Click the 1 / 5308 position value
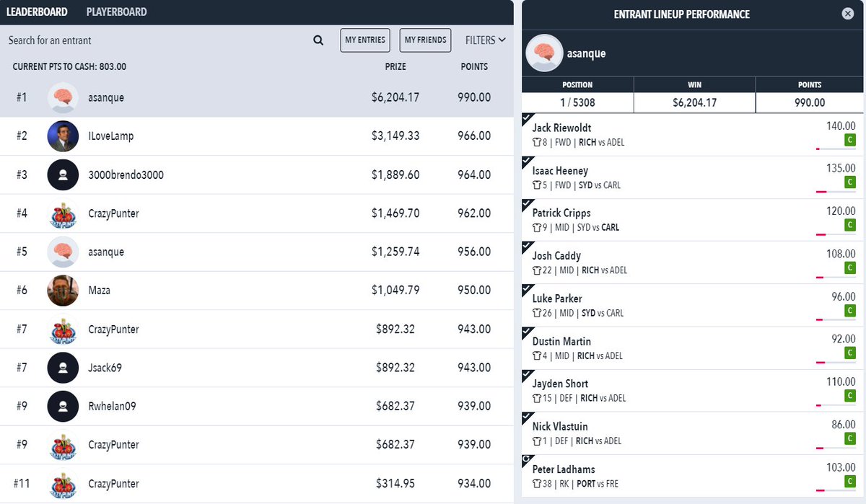This screenshot has width=866, height=504. click(x=577, y=103)
